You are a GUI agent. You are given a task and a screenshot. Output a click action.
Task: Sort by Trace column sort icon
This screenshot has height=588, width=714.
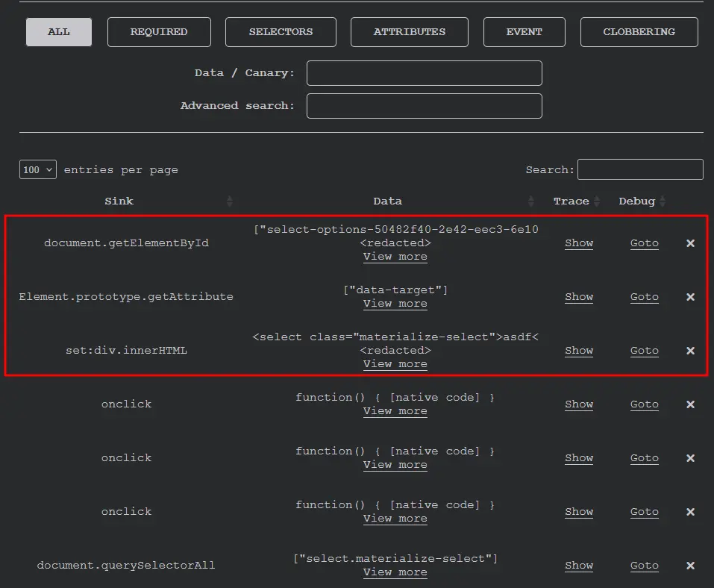coord(597,201)
